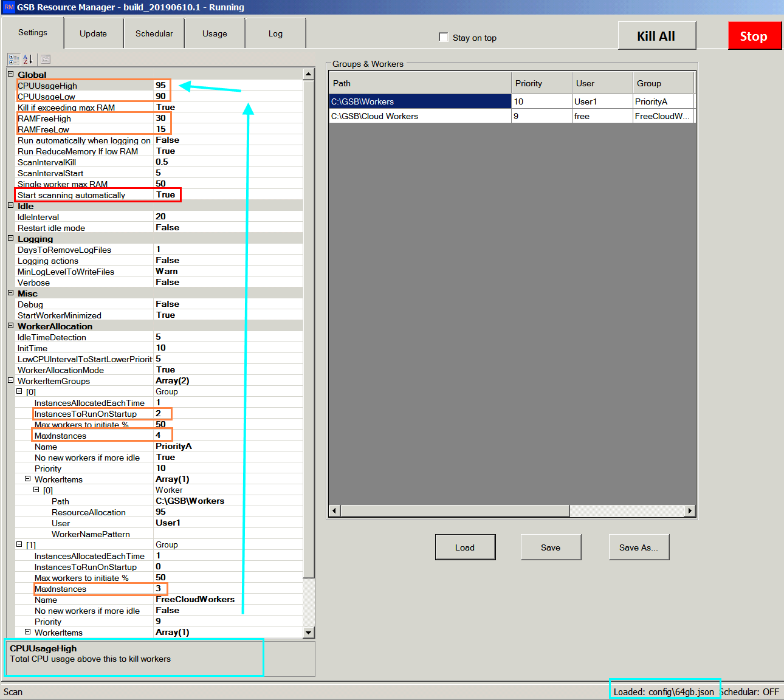The height and width of the screenshot is (700, 784).
Task: Click the red Stop button
Action: (754, 36)
